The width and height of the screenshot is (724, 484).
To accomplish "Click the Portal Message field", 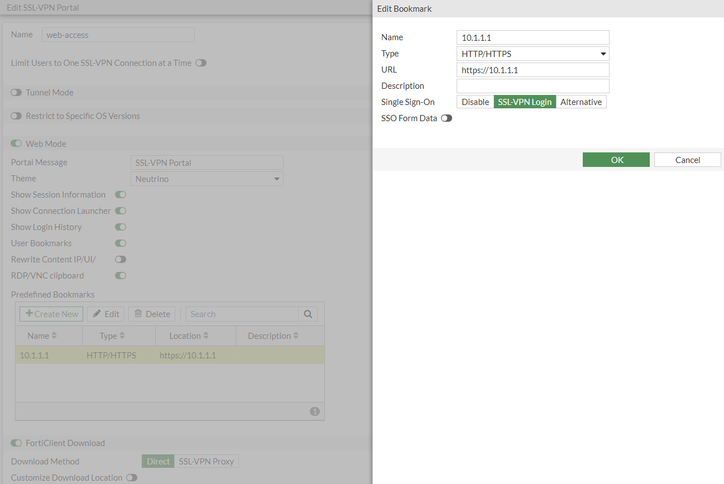I will tap(207, 163).
